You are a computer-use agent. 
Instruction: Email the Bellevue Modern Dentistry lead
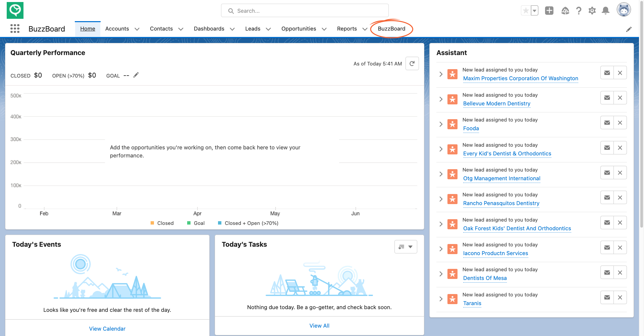[607, 98]
